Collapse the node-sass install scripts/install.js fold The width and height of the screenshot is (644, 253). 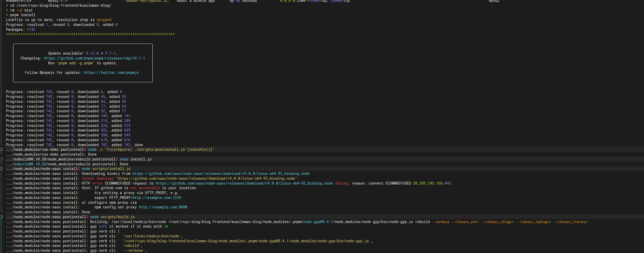[1, 168]
